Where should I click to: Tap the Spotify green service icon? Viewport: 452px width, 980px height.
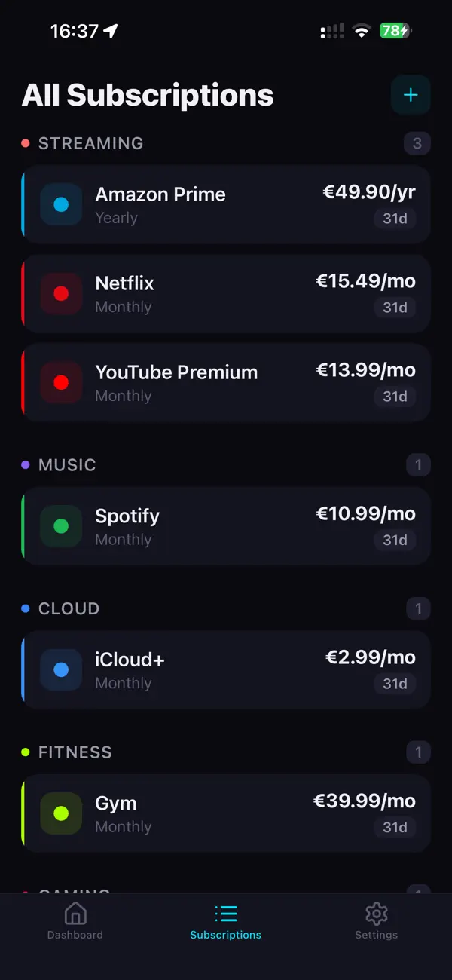(x=61, y=525)
